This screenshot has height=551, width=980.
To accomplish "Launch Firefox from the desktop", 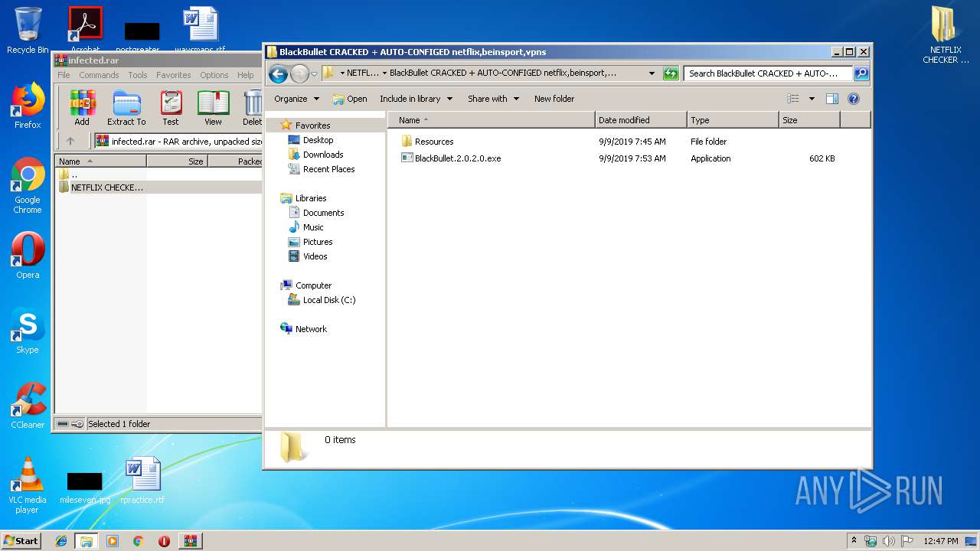I will click(x=28, y=106).
